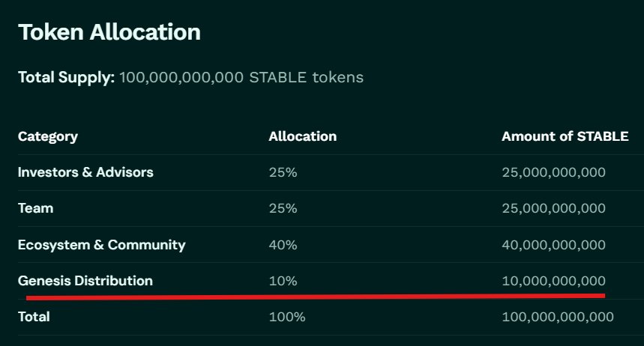
Task: Click the Allocation column header
Action: point(302,136)
